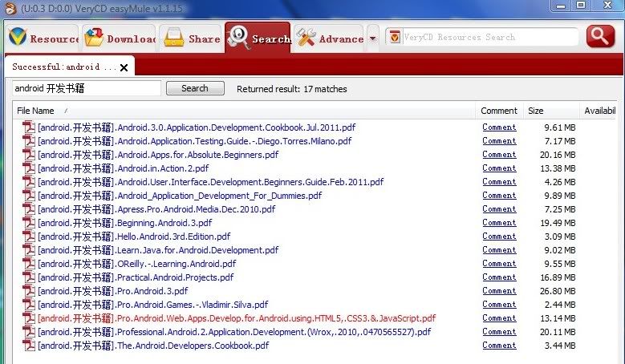Click PDF icon of Apress.Pro.Android.Media file
625x364 pixels.
pyautogui.click(x=29, y=208)
